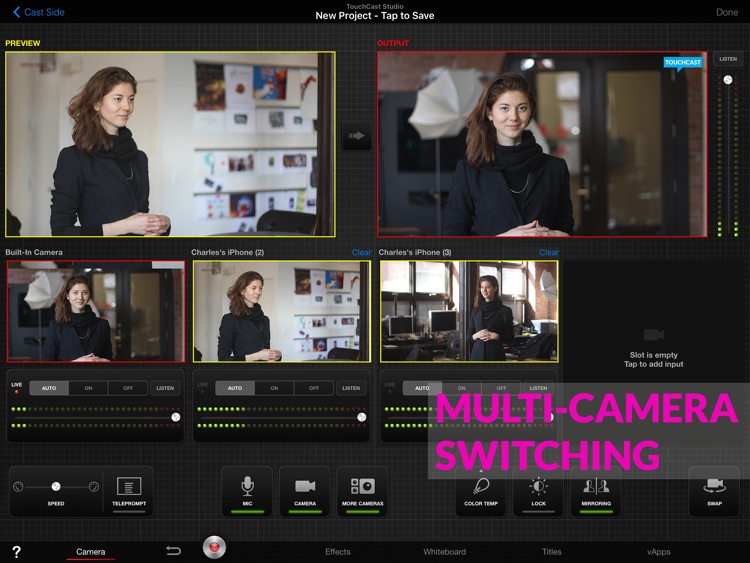
Task: Go back to Cast Side
Action: 39,12
